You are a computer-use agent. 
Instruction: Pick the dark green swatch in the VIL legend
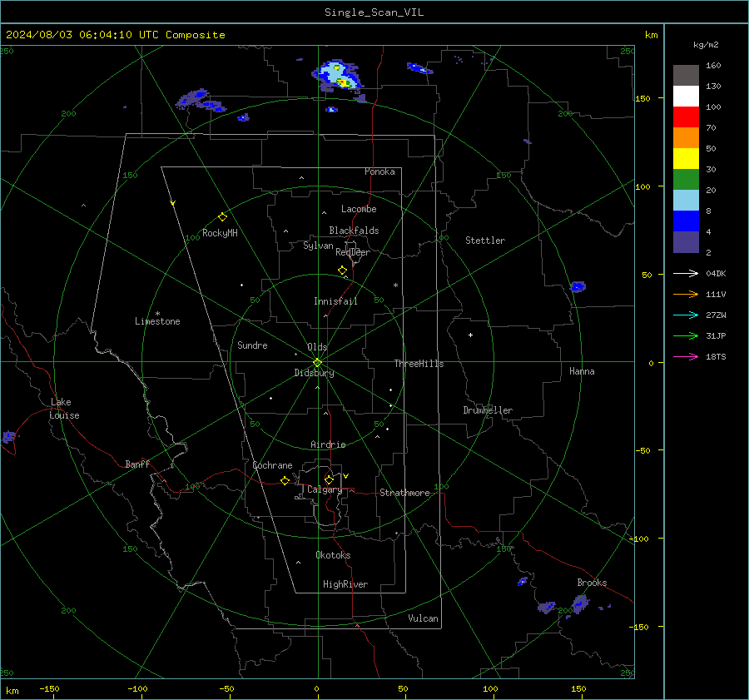[686, 180]
